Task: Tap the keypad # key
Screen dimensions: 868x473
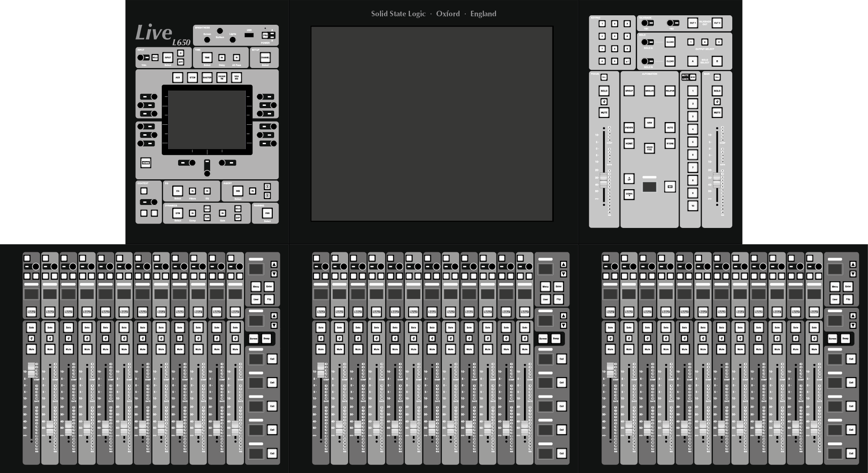Action: pyautogui.click(x=602, y=61)
